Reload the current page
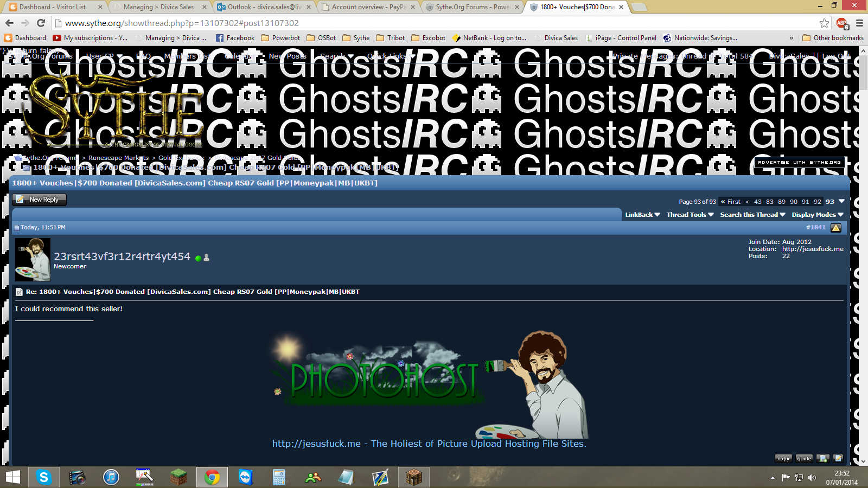Image resolution: width=868 pixels, height=488 pixels. click(x=41, y=23)
